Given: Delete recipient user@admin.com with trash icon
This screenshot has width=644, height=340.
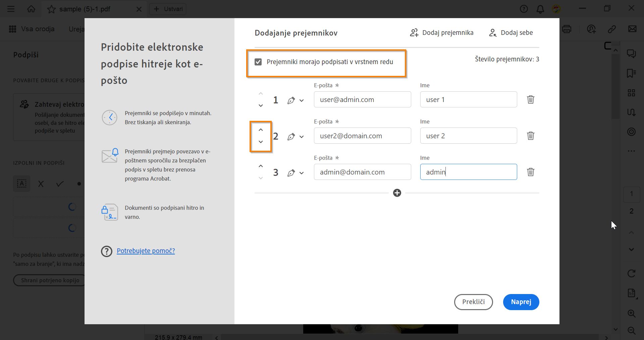Looking at the screenshot, I should pos(530,99).
